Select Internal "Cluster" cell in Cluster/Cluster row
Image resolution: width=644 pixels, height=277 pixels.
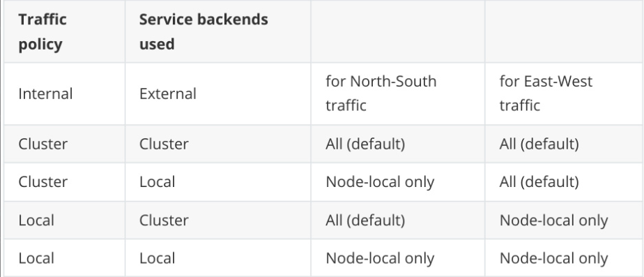click(x=65, y=144)
